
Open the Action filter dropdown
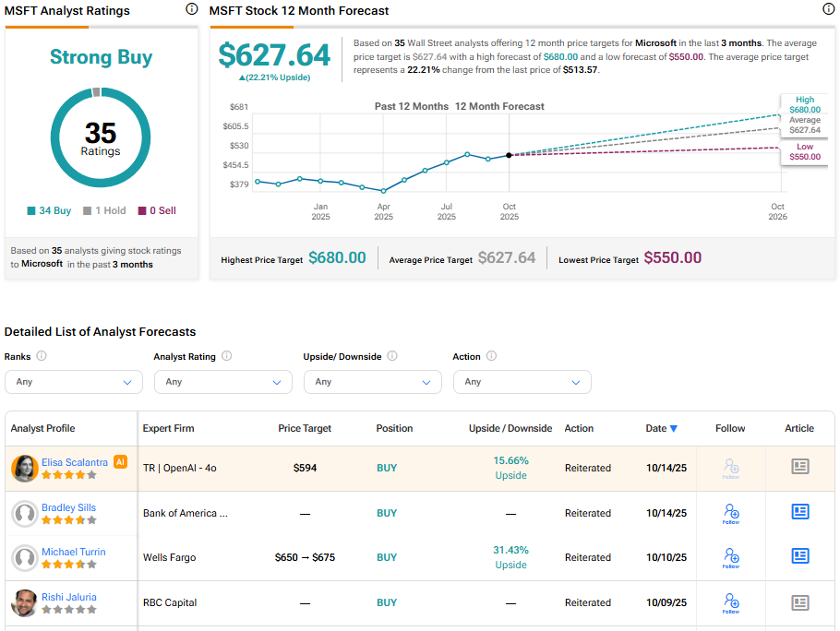[x=522, y=382]
